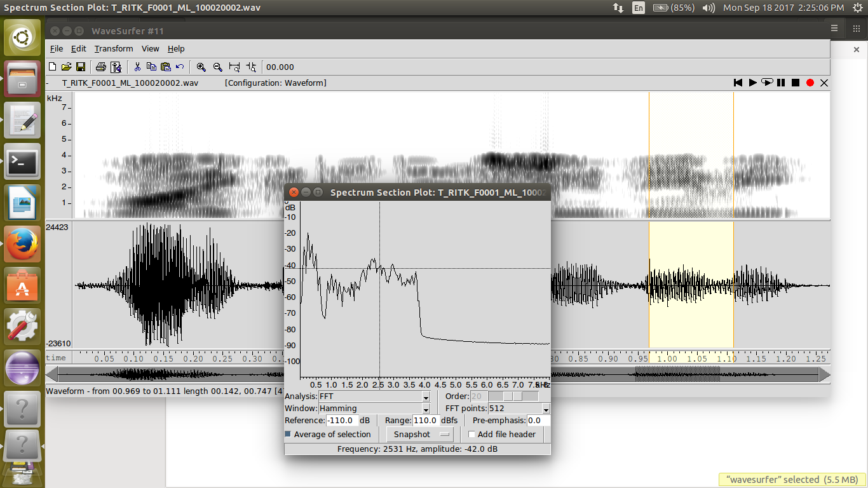Open the Edit menu
Screen dimensions: 868x488
pyautogui.click(x=78, y=49)
